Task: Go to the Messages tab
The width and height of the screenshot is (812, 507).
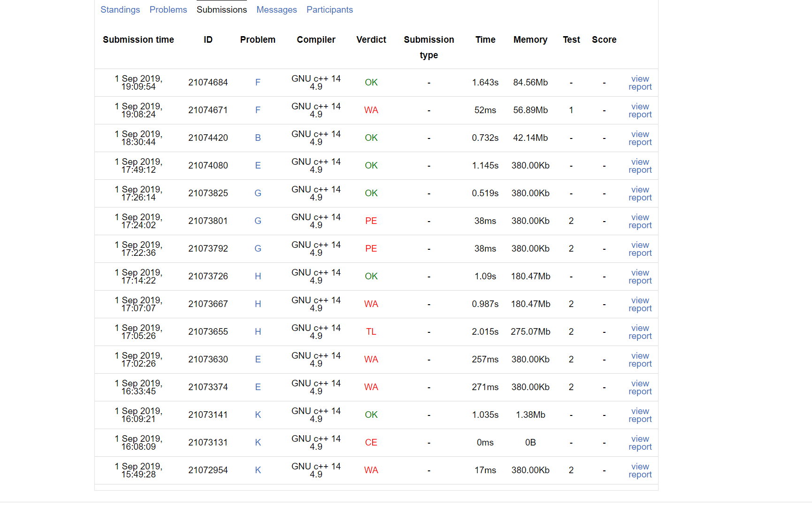Action: (x=276, y=10)
